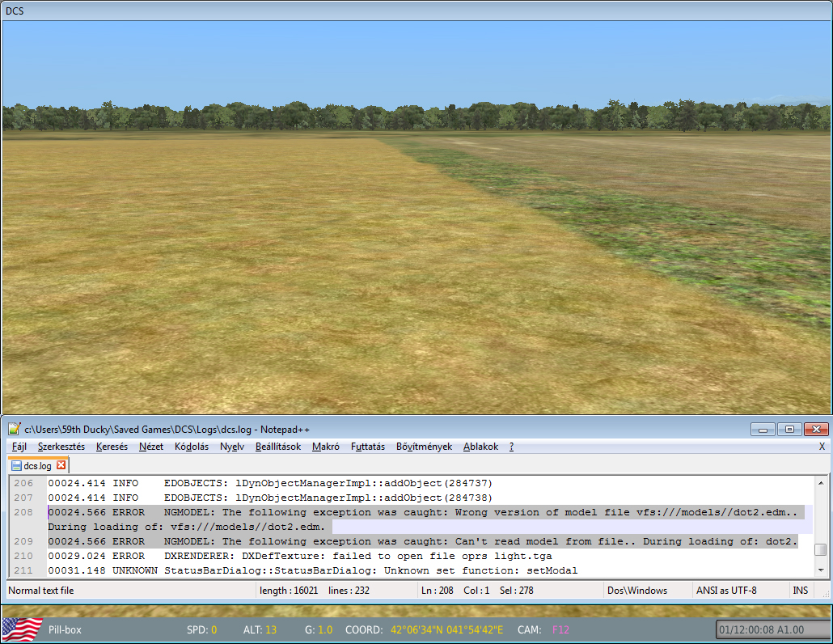Click line number 211 in margin
The height and width of the screenshot is (644, 833).
tap(23, 570)
